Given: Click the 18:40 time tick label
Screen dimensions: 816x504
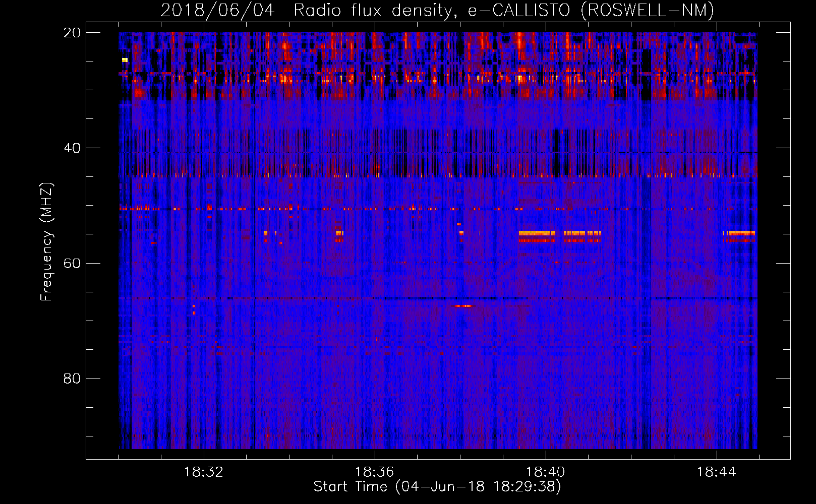Looking at the screenshot, I should 546,472.
